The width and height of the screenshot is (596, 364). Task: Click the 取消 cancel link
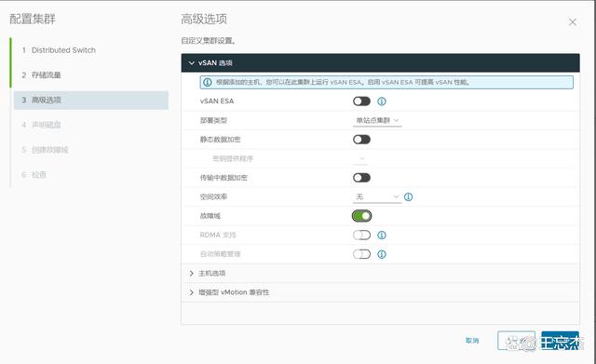pos(472,341)
